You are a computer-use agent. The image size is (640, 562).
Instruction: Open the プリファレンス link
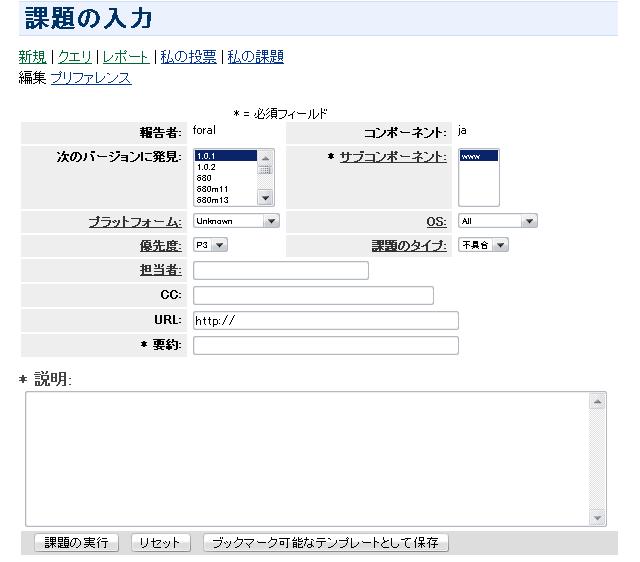click(91, 78)
